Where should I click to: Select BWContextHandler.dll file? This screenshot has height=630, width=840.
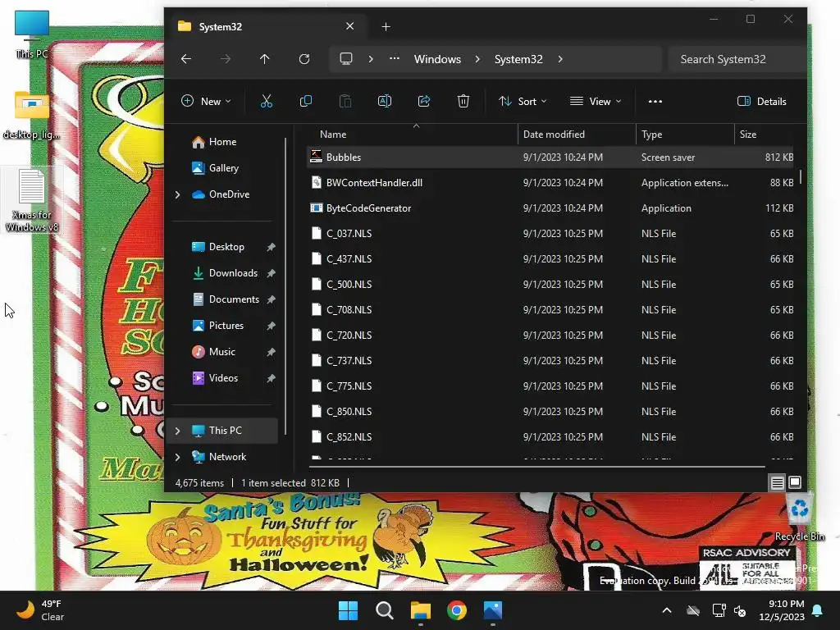550,183
